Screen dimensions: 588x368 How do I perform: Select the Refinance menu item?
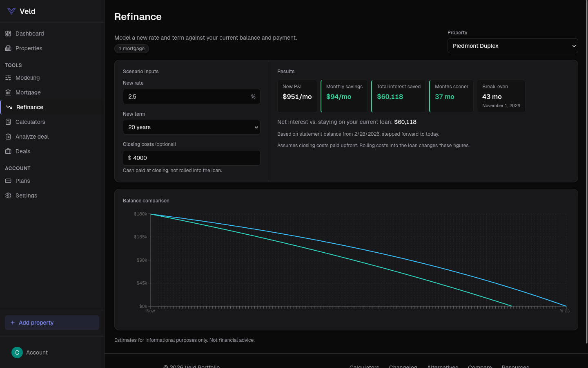[x=30, y=107]
